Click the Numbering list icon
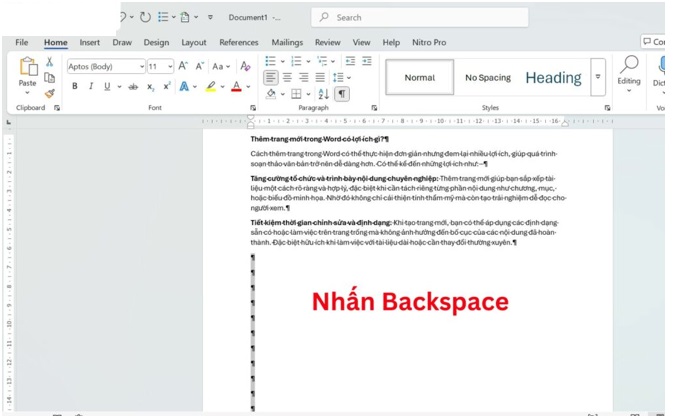 point(296,61)
